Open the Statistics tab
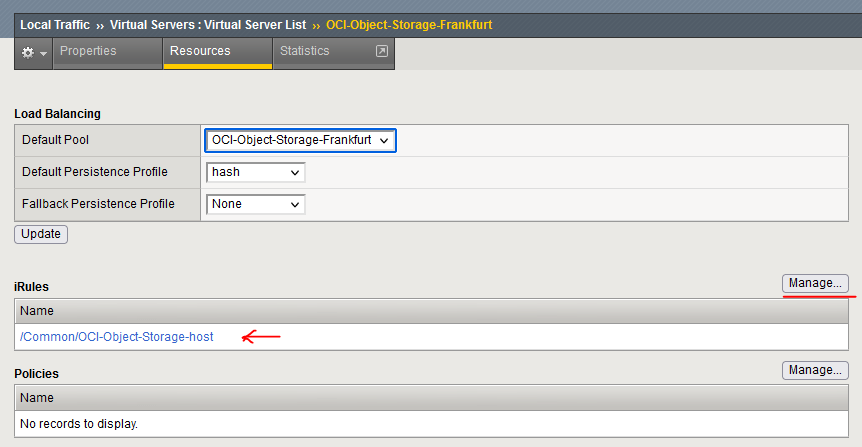 pos(304,51)
